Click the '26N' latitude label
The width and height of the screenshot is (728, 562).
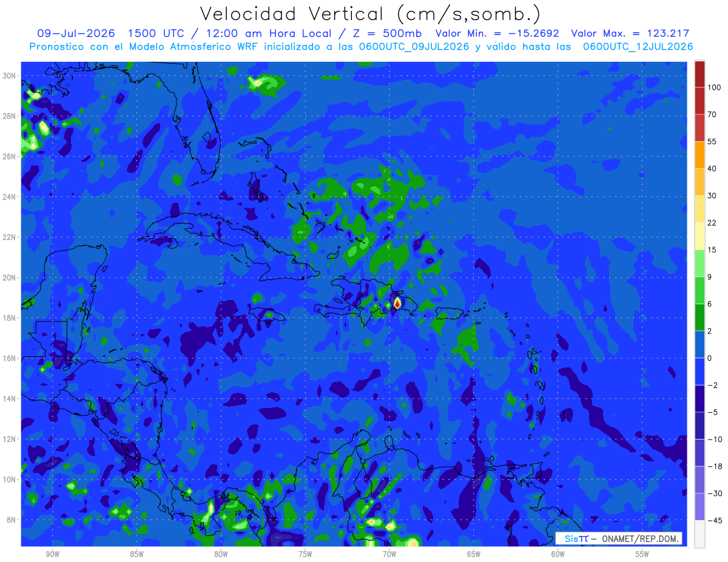[10, 156]
